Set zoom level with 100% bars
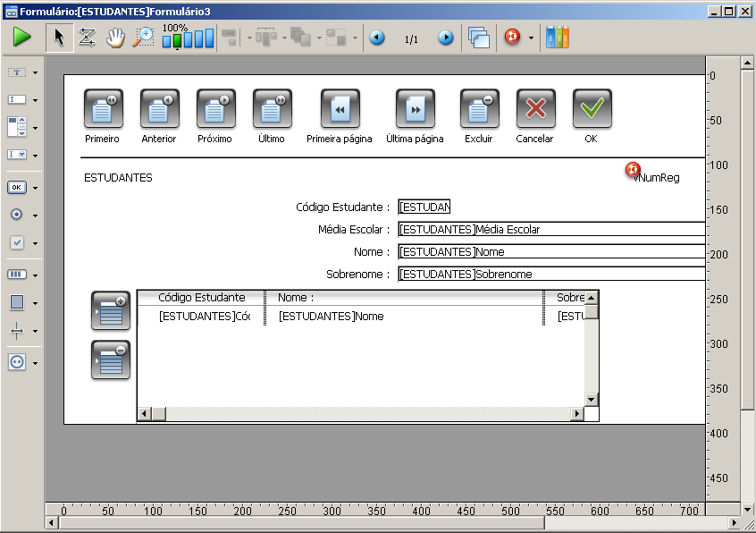 [x=188, y=39]
